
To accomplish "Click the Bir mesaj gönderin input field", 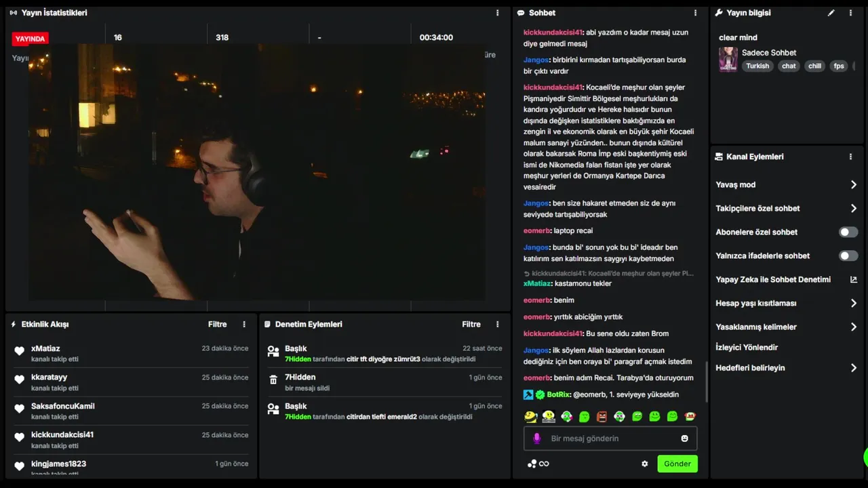I will (x=610, y=439).
